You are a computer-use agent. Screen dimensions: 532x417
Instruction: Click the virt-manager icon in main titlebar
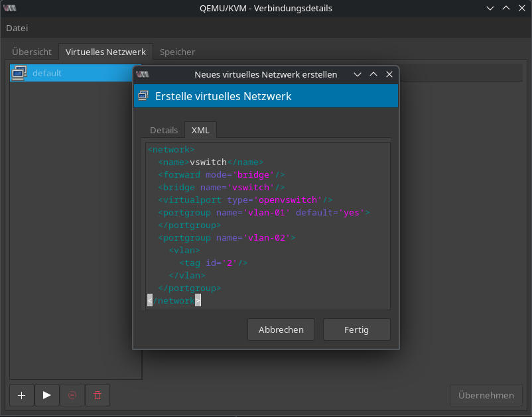coord(10,9)
